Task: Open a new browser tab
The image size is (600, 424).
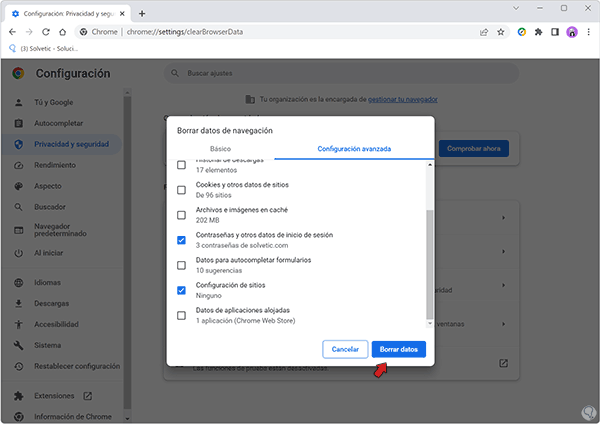Action: pyautogui.click(x=142, y=13)
